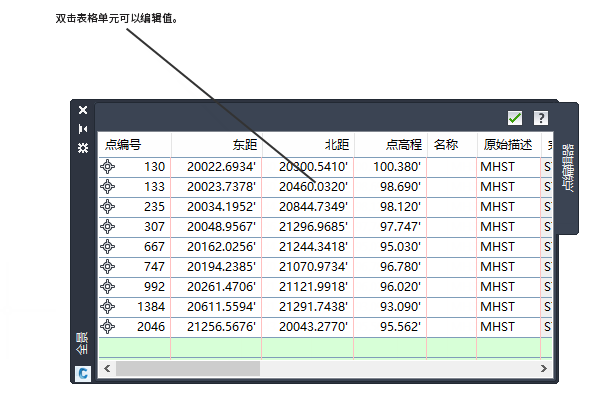
Task: Click the empty green row's 东距 cell
Action: 216,348
